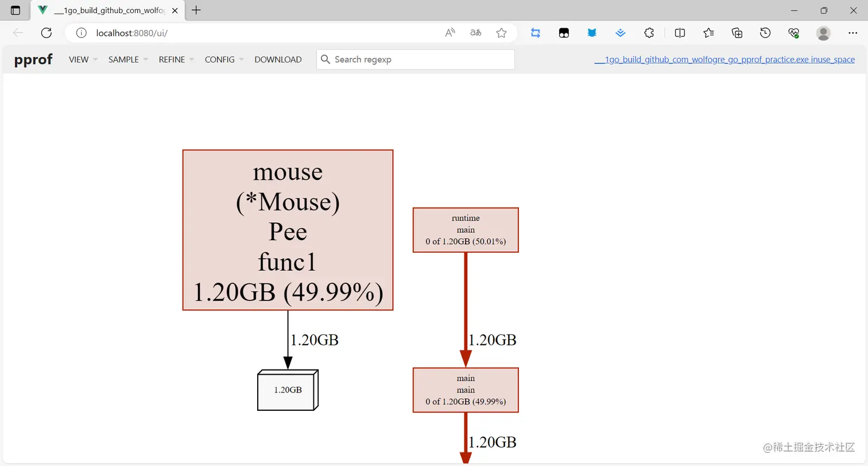The image size is (868, 466).
Task: Click the address bar URL localhost:8080/ui/
Action: (132, 33)
